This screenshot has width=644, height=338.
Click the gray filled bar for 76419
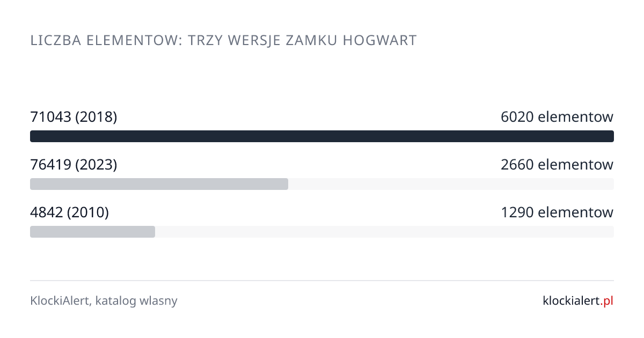click(x=159, y=184)
